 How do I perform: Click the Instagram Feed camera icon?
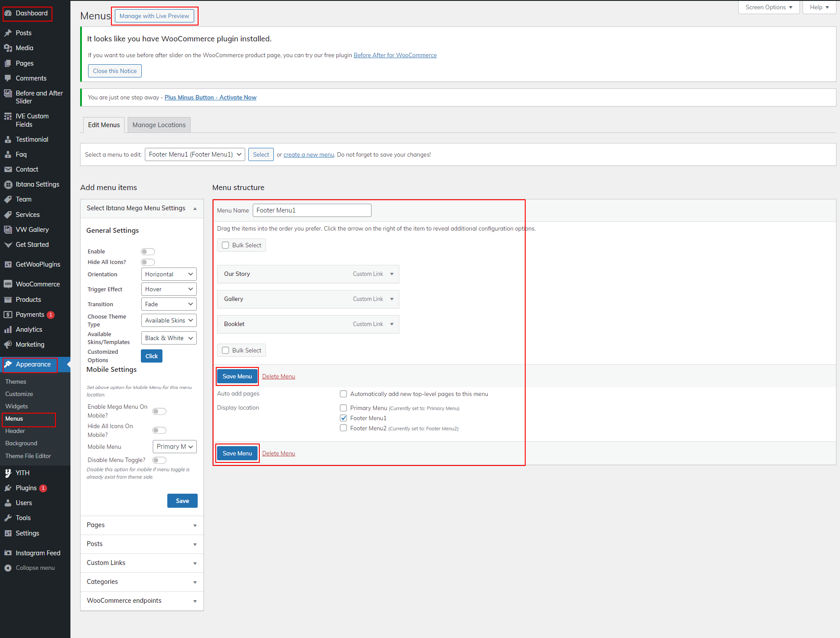tap(8, 553)
